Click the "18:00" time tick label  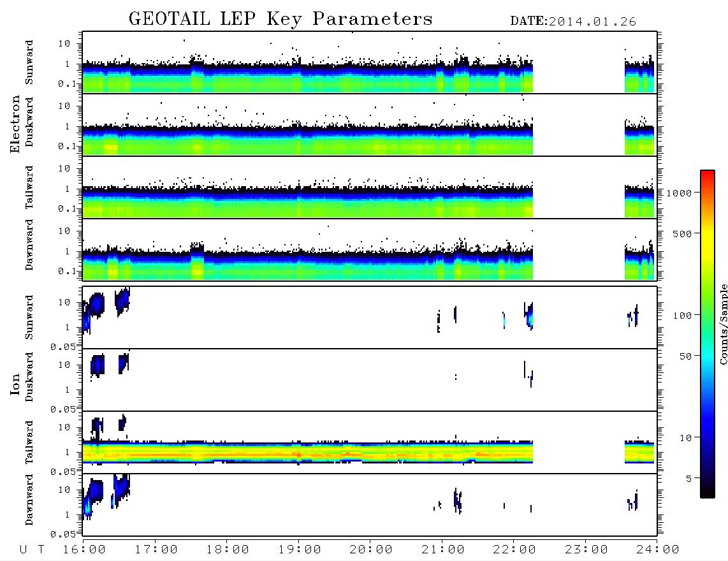click(228, 550)
